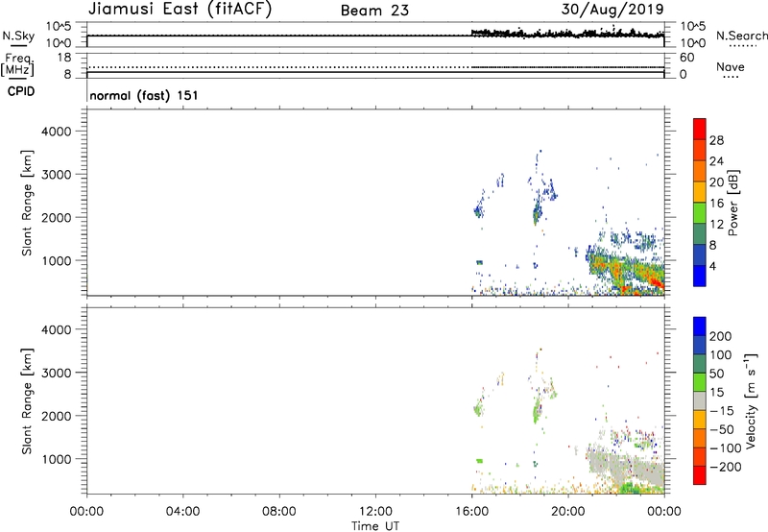768x532 pixels.
Task: Click 'normal (fast) 151' mode text
Action: [x=143, y=95]
